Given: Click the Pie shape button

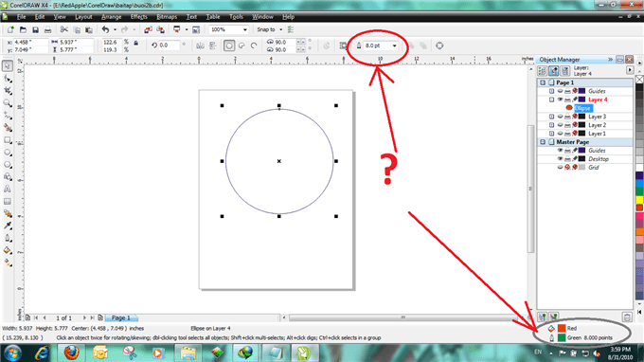Looking at the screenshot, I should [241, 45].
